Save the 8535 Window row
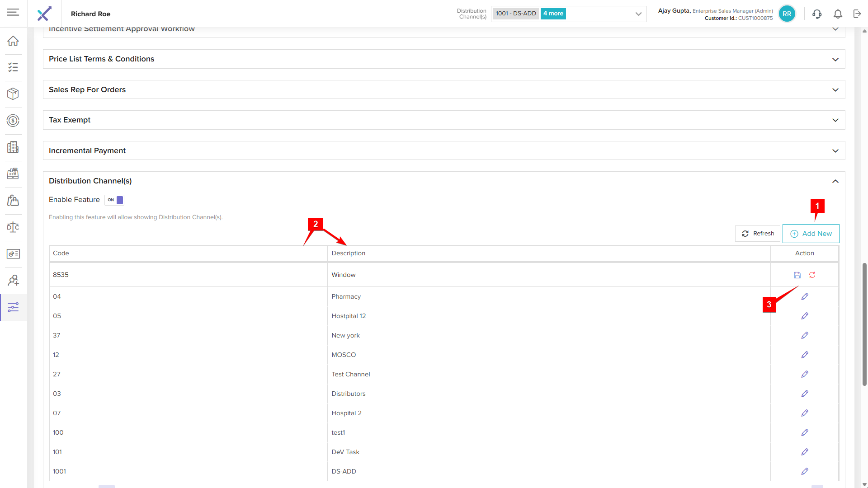Viewport: 868px width, 488px height. 797,275
